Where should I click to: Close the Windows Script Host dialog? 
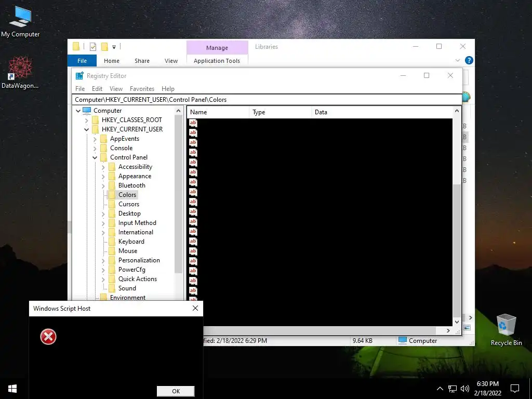click(195, 308)
